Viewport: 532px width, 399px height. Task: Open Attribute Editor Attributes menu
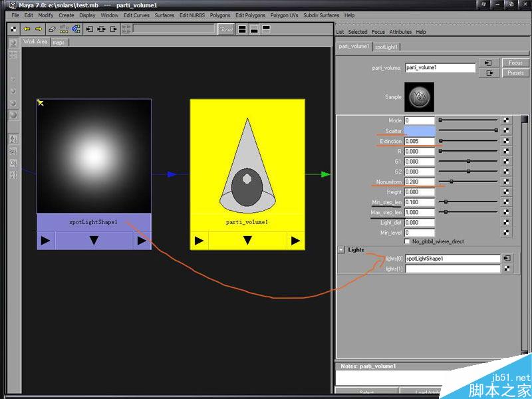400,32
